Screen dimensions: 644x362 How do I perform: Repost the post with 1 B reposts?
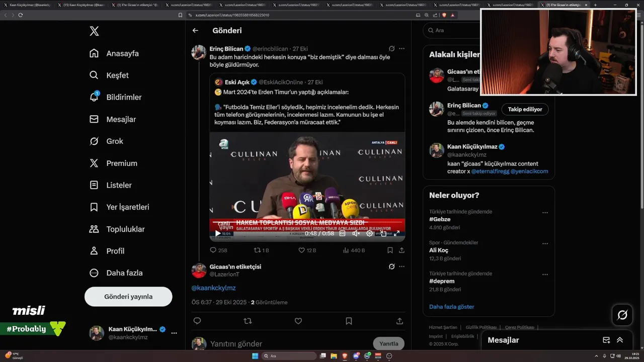coord(261,250)
